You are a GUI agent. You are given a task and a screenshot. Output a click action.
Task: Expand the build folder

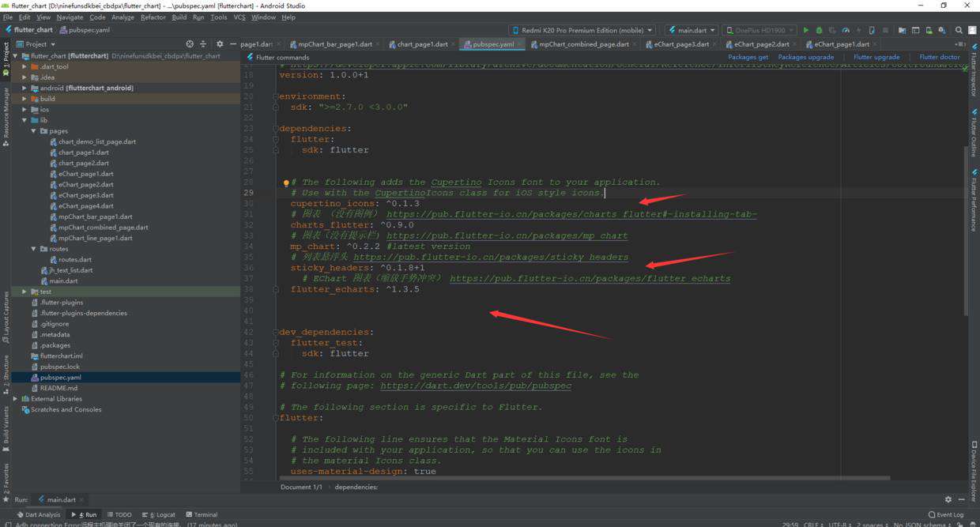[x=25, y=99]
